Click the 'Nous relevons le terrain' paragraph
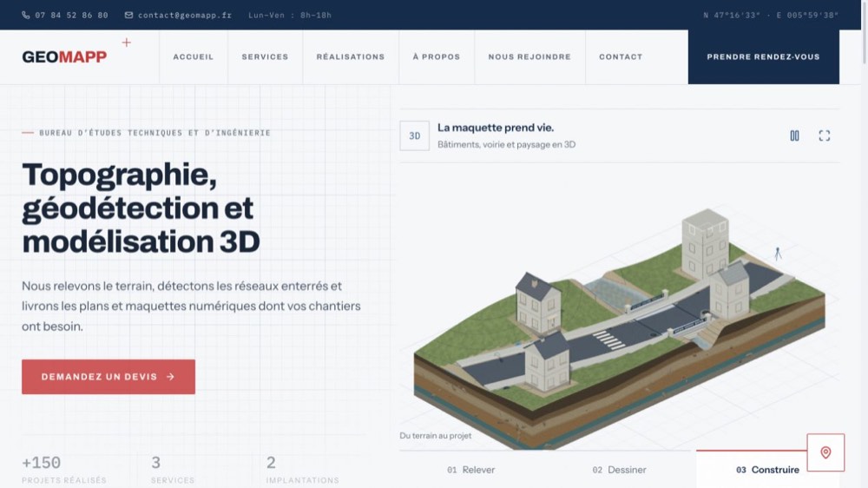Screen dimensions: 868x488 (191, 306)
